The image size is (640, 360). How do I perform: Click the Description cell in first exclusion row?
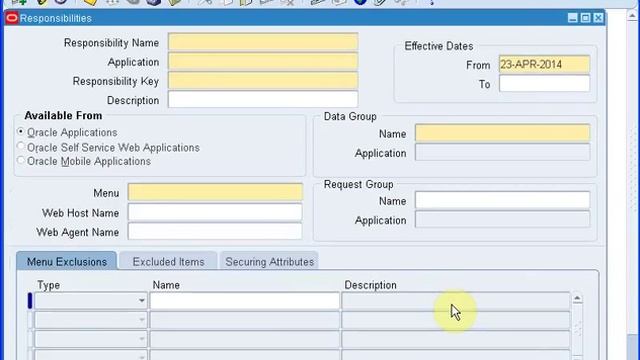click(456, 301)
